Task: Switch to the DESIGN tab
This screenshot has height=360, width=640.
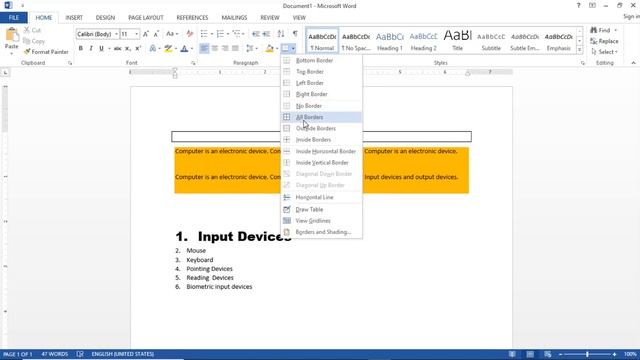Action: click(105, 18)
